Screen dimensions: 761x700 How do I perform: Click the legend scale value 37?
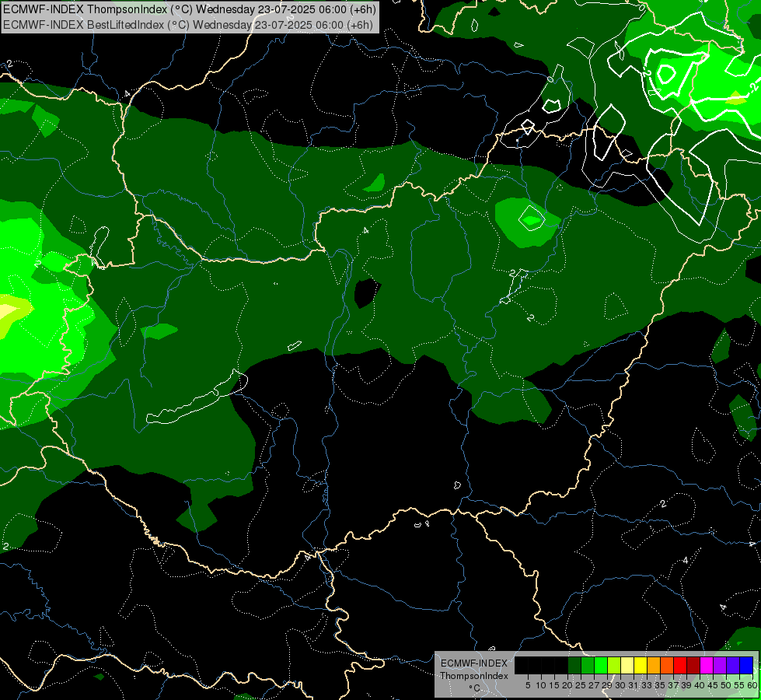[x=673, y=685]
